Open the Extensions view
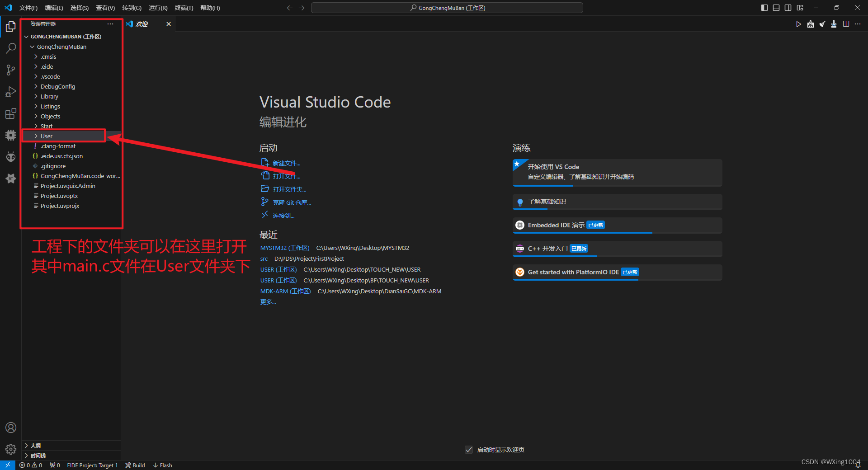Viewport: 868px width, 470px height. (x=10, y=113)
